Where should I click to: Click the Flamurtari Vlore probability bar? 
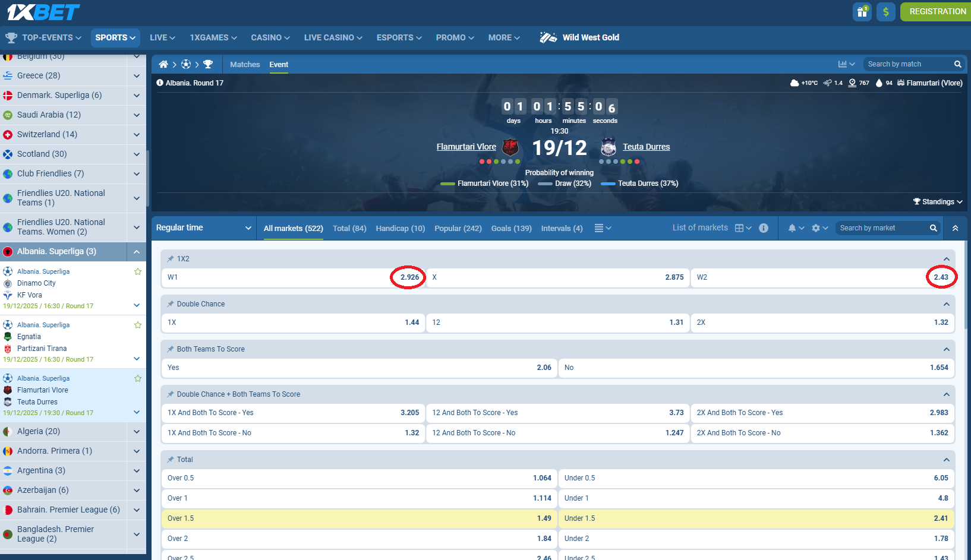[447, 183]
